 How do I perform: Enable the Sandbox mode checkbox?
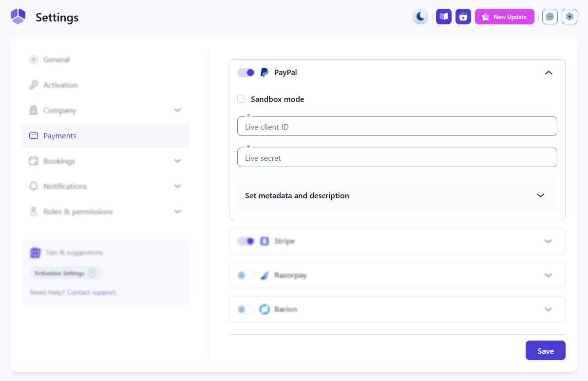coord(241,99)
